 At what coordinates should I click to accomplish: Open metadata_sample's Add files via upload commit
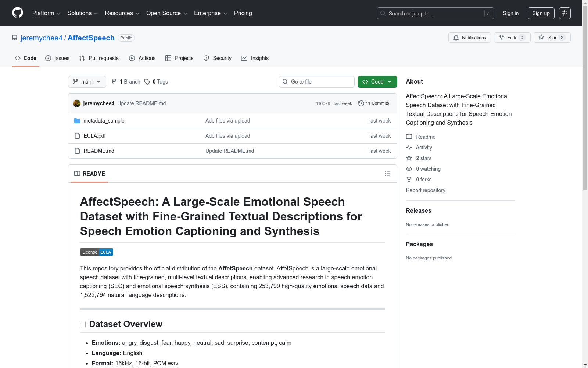227,121
